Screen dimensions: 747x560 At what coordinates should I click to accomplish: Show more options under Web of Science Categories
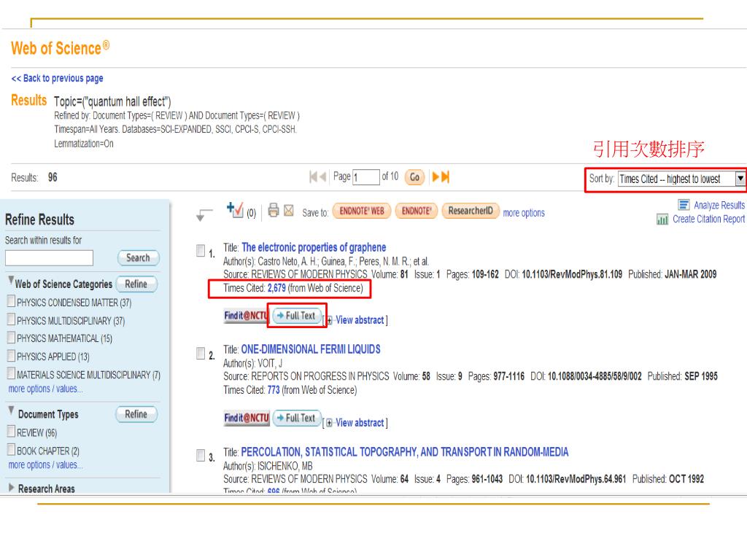click(45, 389)
